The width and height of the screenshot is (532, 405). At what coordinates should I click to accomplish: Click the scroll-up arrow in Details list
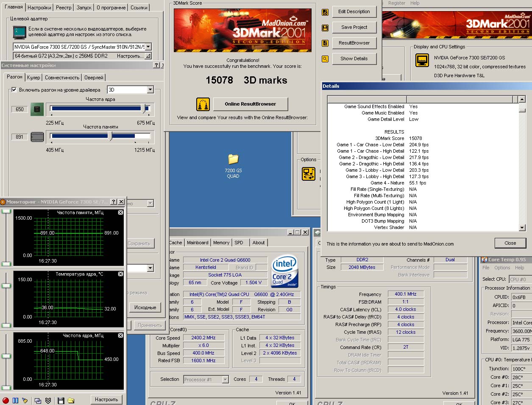point(522,100)
